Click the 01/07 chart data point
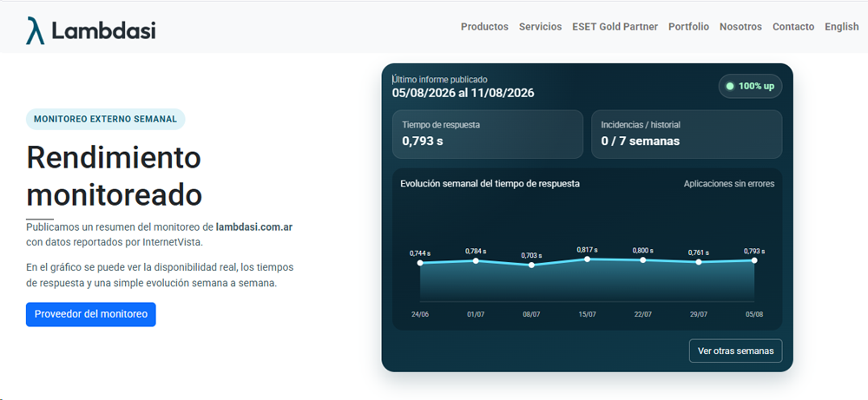The height and width of the screenshot is (400, 868). 476,260
